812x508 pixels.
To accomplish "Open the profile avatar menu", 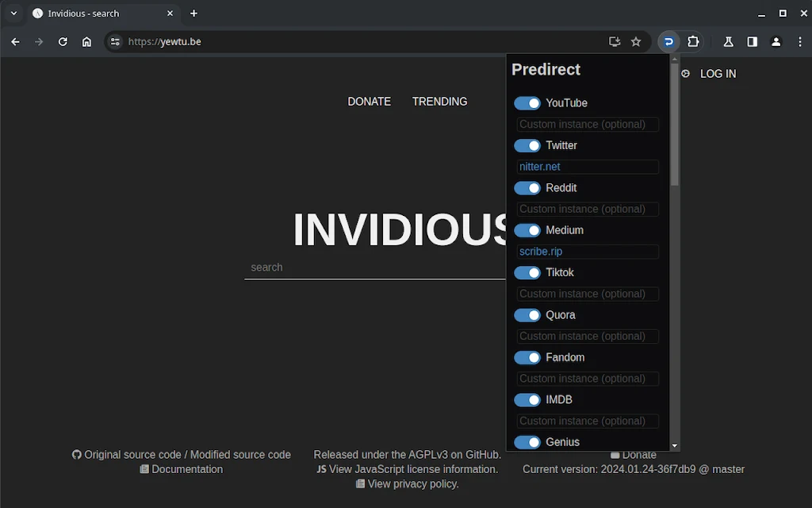I will tap(776, 42).
